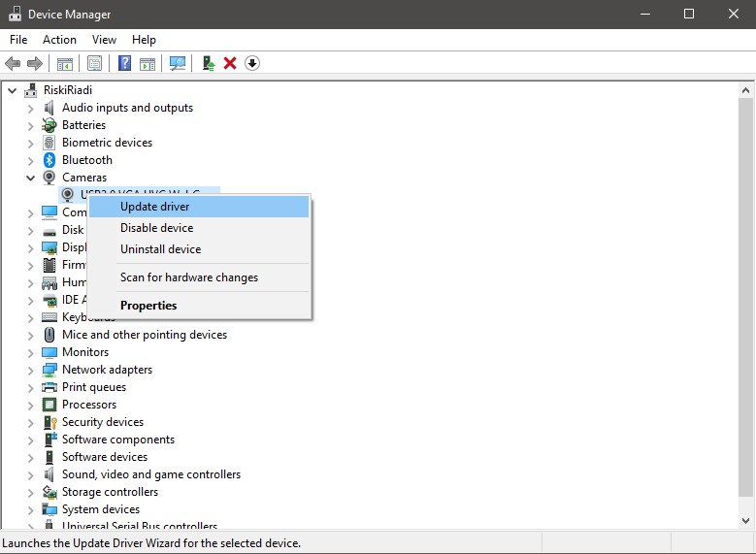Select the Security devices row

pos(103,422)
